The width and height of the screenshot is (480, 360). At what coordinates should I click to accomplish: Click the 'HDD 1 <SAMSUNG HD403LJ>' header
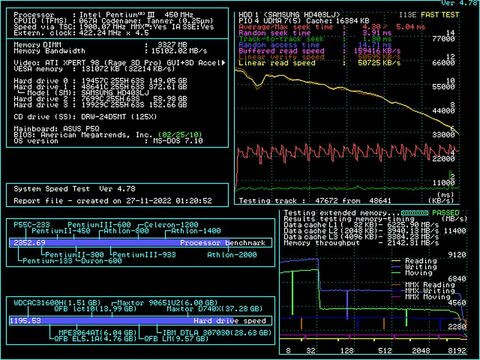[289, 15]
